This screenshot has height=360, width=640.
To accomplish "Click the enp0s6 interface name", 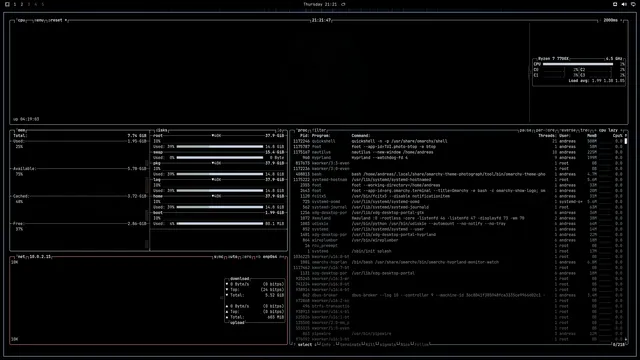I will (x=270, y=257).
